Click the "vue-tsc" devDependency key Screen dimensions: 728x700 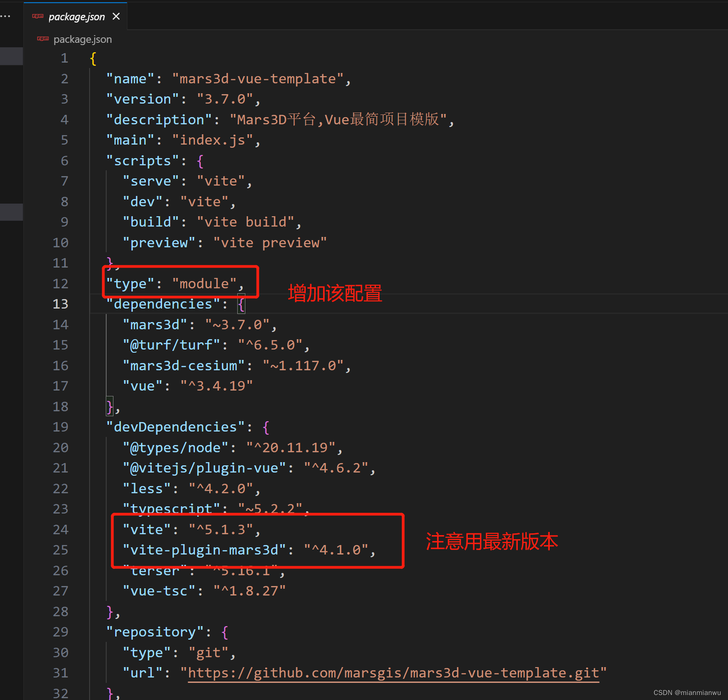coord(159,591)
